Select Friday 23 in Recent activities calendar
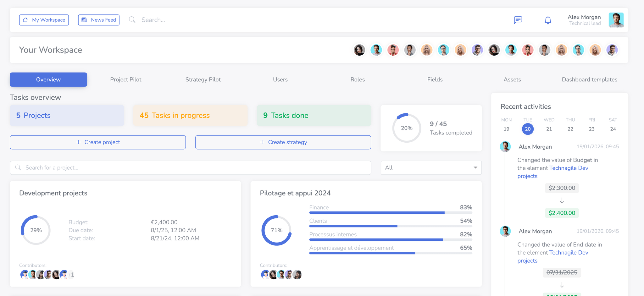Screen dimensions: 644x296 pos(591,129)
